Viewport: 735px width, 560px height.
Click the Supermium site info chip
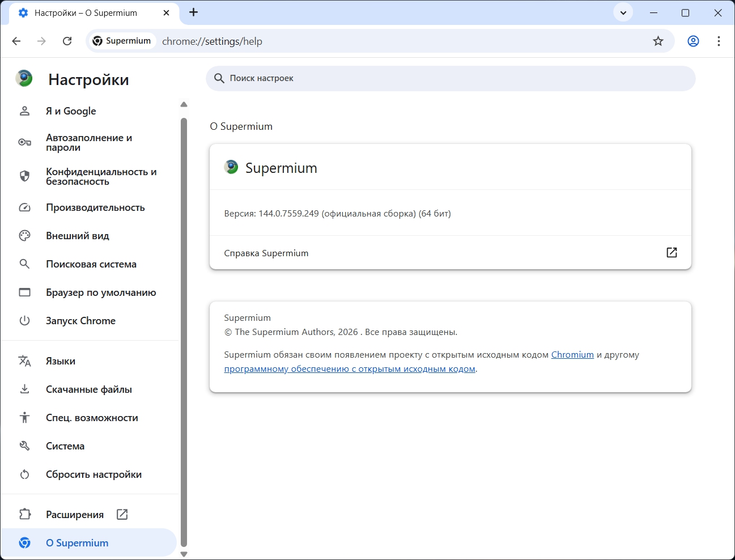coord(122,41)
